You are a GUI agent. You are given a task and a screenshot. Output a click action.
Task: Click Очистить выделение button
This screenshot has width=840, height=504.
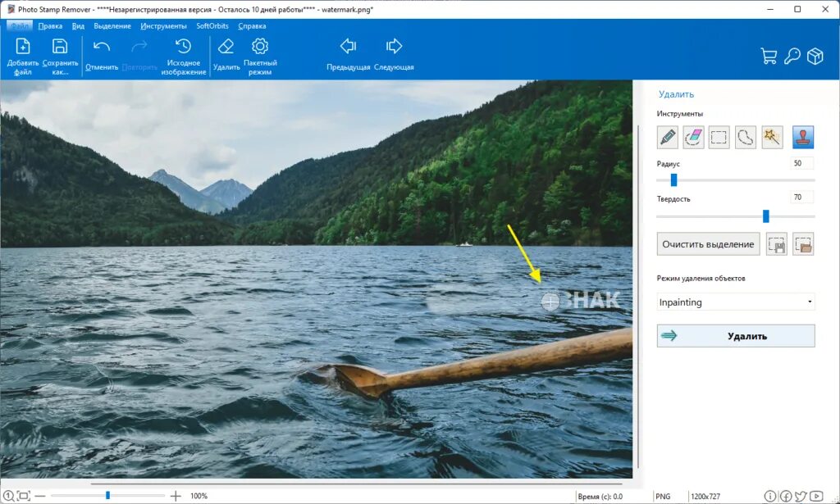(708, 244)
